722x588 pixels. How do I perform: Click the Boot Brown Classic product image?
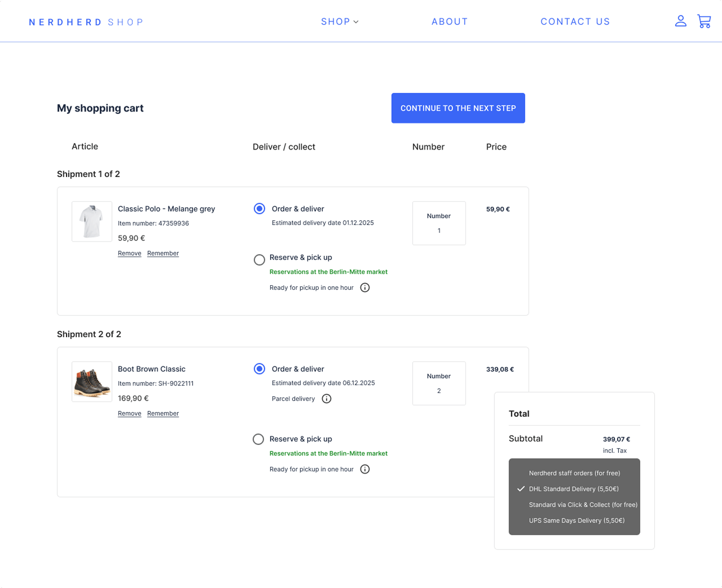pyautogui.click(x=92, y=382)
